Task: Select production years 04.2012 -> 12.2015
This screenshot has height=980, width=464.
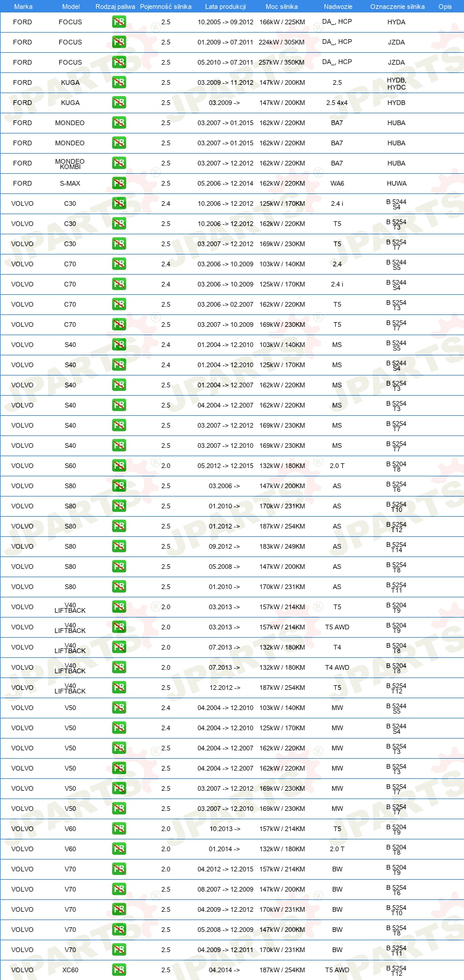Action: coord(225,869)
